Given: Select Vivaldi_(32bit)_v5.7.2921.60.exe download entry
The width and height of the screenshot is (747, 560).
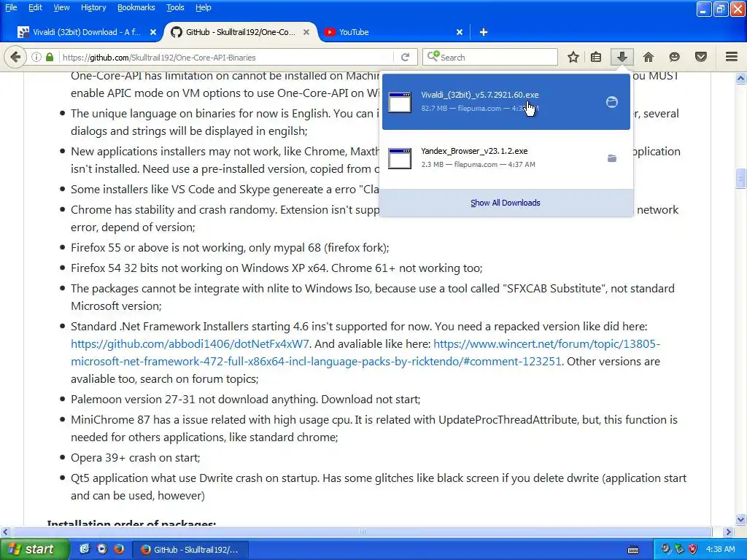Looking at the screenshot, I should click(506, 101).
